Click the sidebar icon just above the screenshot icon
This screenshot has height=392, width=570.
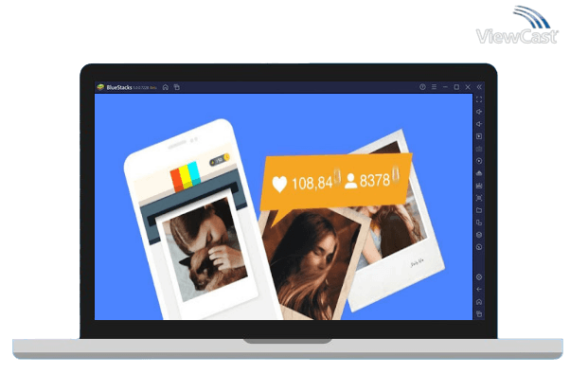(479, 186)
